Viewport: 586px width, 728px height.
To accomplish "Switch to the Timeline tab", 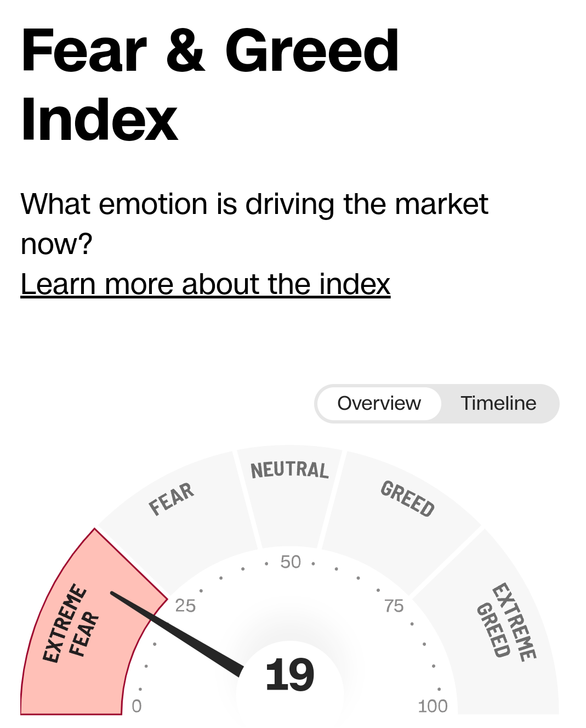I will click(498, 403).
